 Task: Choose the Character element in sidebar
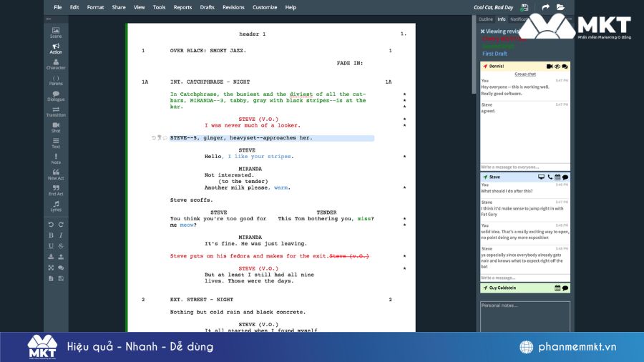tap(56, 64)
